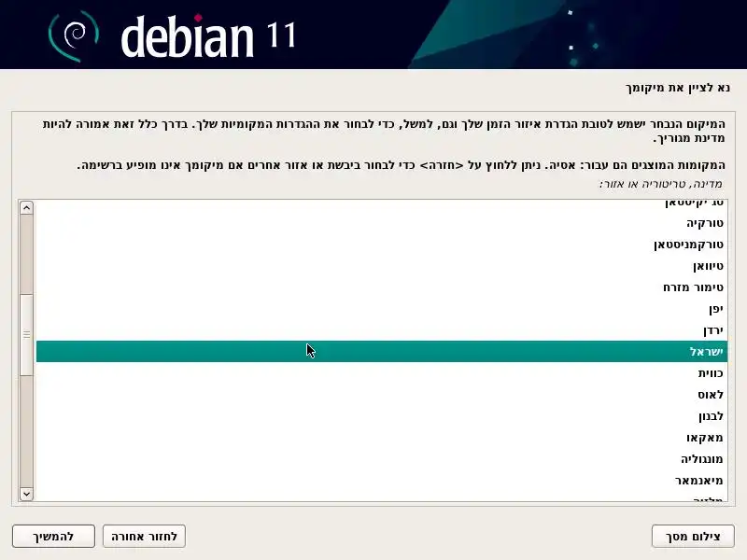Image resolution: width=747 pixels, height=560 pixels.
Task: Click the scrollbar down arrow
Action: point(26,494)
